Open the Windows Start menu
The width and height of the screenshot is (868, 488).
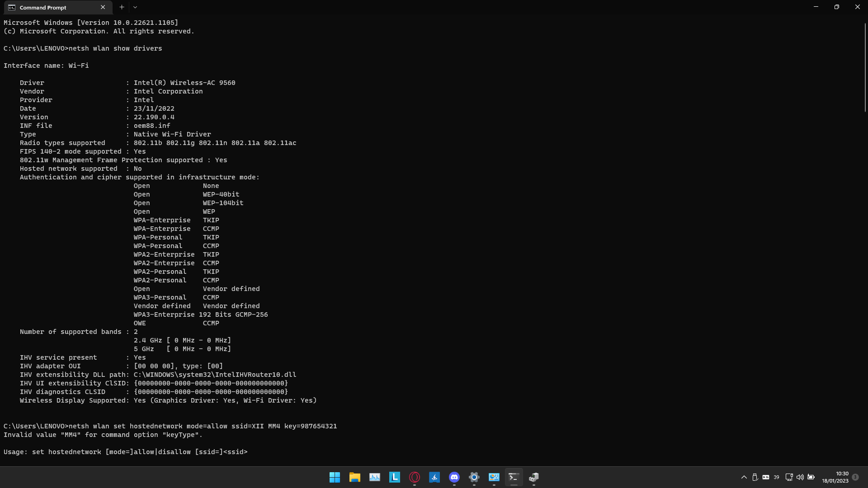pyautogui.click(x=335, y=477)
